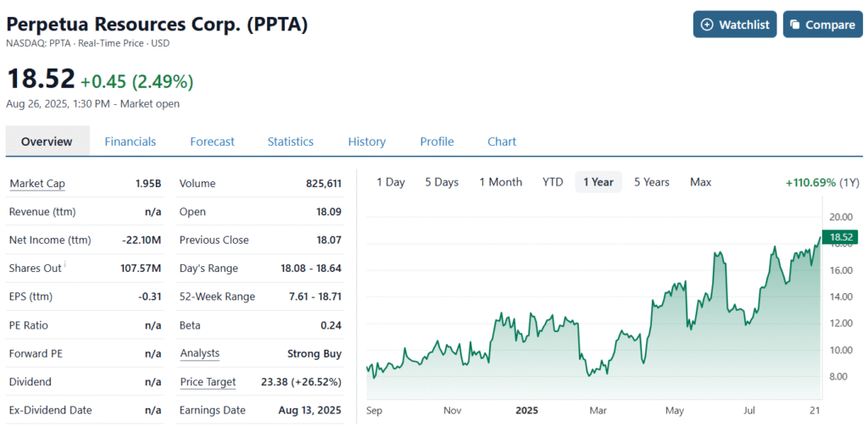868x432 pixels.
Task: Switch to the Forecast tab
Action: click(212, 141)
